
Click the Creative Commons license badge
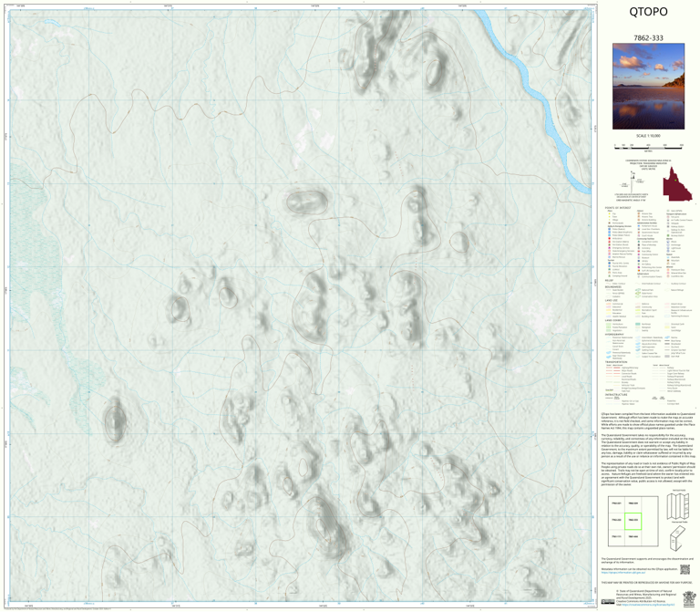point(608,602)
